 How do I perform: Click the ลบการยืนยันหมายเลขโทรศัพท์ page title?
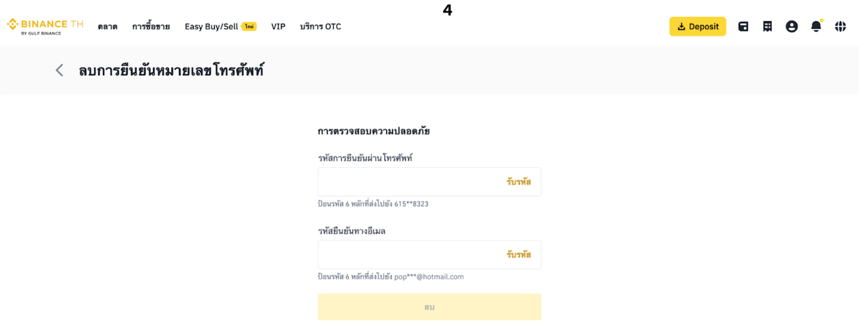click(x=171, y=70)
